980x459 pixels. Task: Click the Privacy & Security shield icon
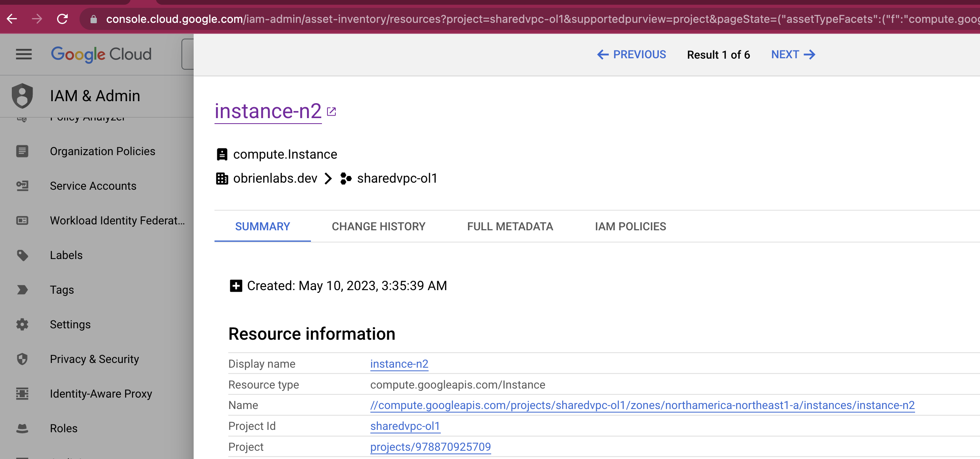22,359
